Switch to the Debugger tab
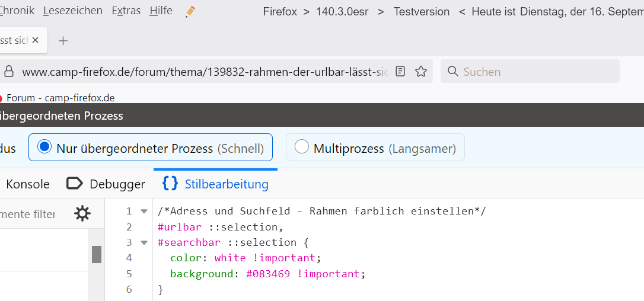 106,184
